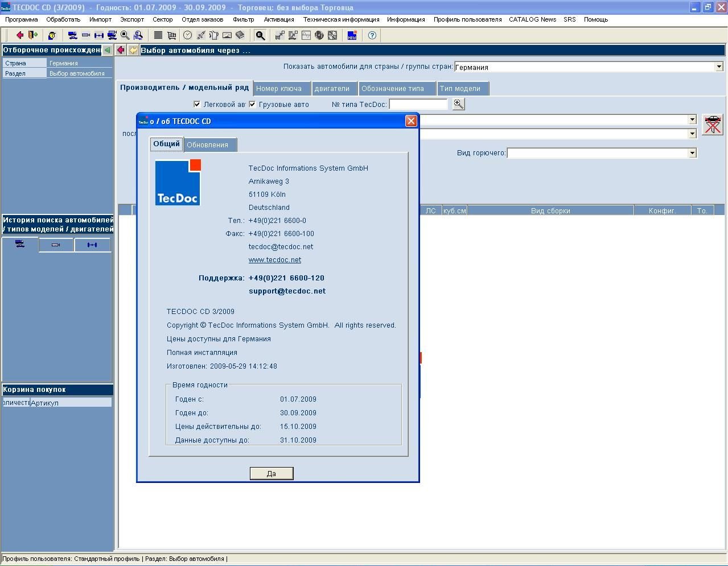Expand the Вид горючего fuel type dropdown
Image resolution: width=728 pixels, height=566 pixels.
692,153
